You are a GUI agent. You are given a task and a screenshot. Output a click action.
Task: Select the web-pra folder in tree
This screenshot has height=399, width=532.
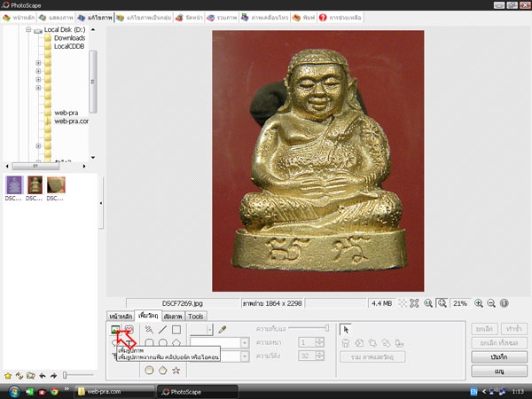click(66, 113)
